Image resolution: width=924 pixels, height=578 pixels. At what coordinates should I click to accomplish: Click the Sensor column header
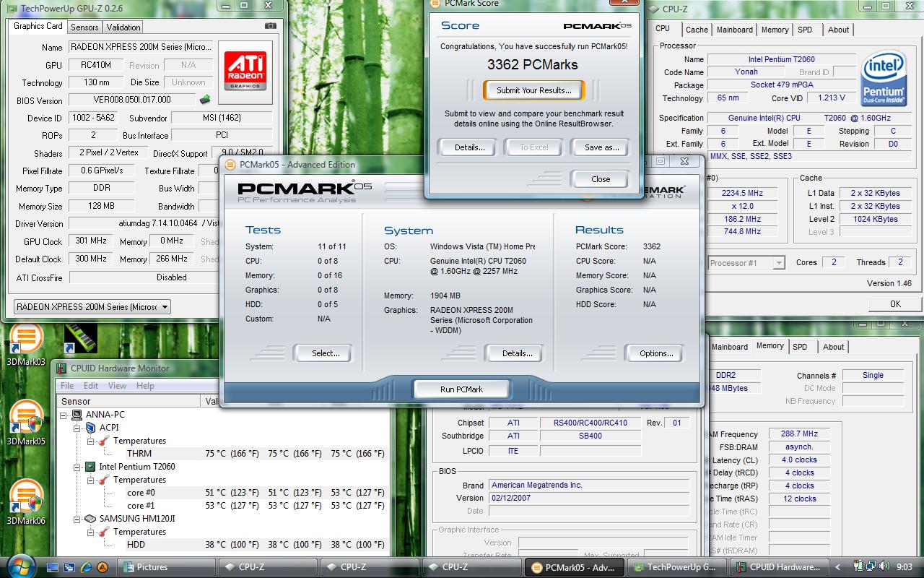pos(129,401)
